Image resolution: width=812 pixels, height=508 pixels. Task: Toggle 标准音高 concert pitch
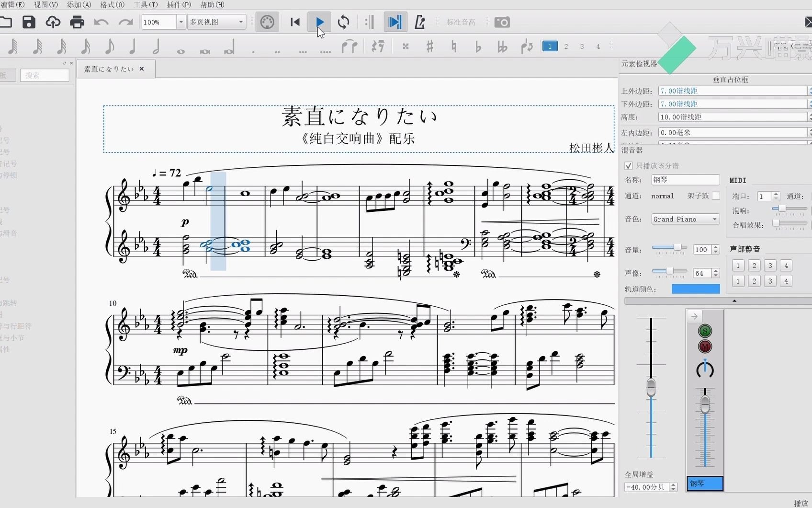pos(461,22)
